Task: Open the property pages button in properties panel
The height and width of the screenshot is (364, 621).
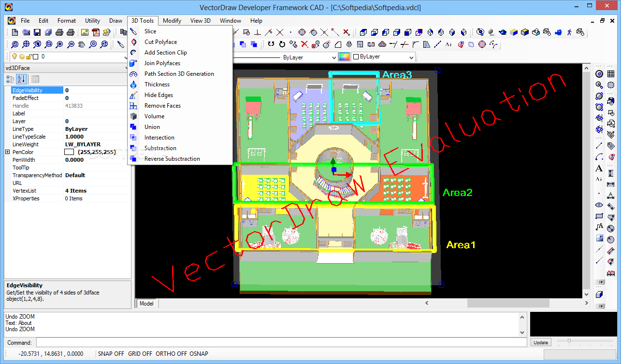Action: coord(36,79)
